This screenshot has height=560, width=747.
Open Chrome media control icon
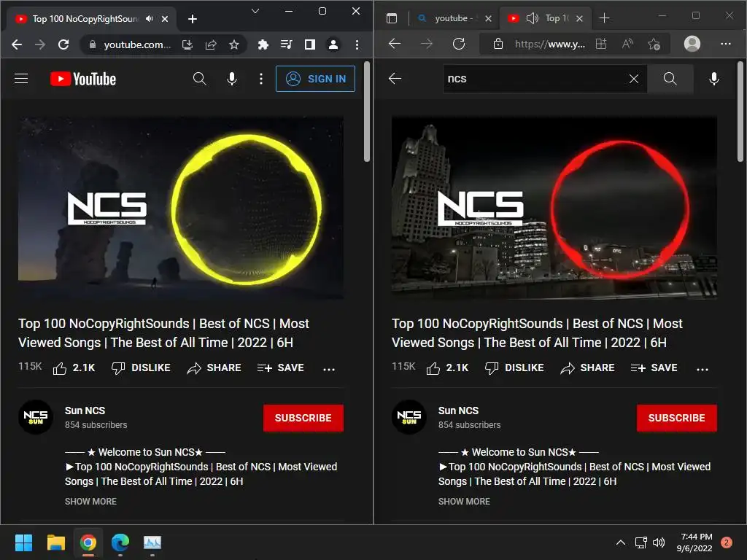coord(286,44)
